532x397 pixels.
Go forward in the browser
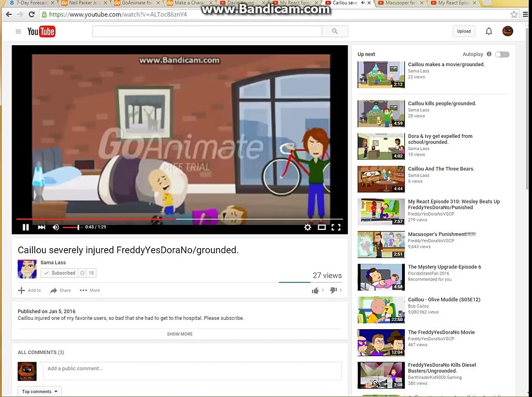tap(20, 14)
